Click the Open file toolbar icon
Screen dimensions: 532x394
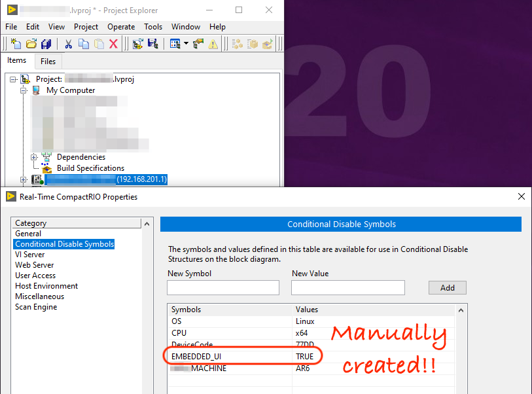[31, 44]
